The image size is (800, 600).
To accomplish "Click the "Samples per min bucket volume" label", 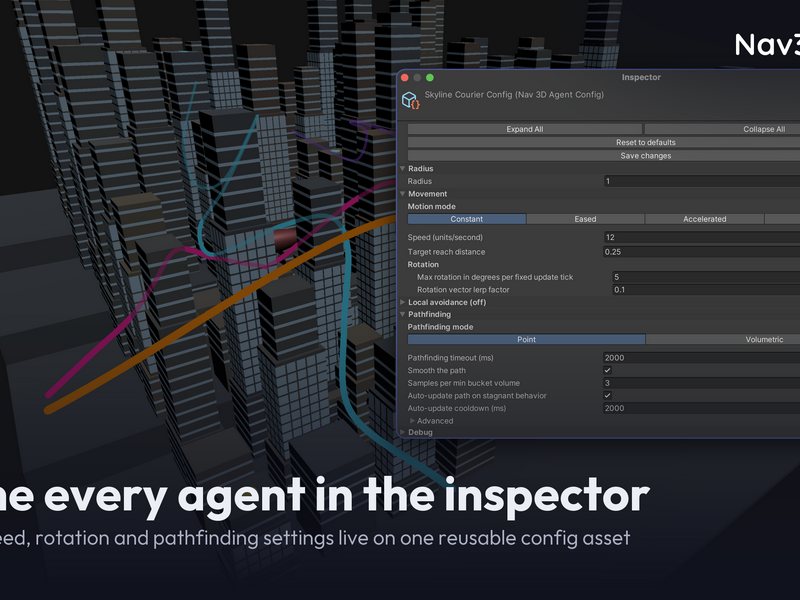I will (464, 383).
